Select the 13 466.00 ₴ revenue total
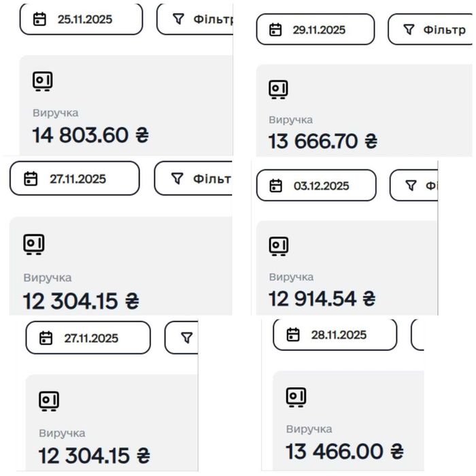476x476 pixels. click(x=344, y=451)
